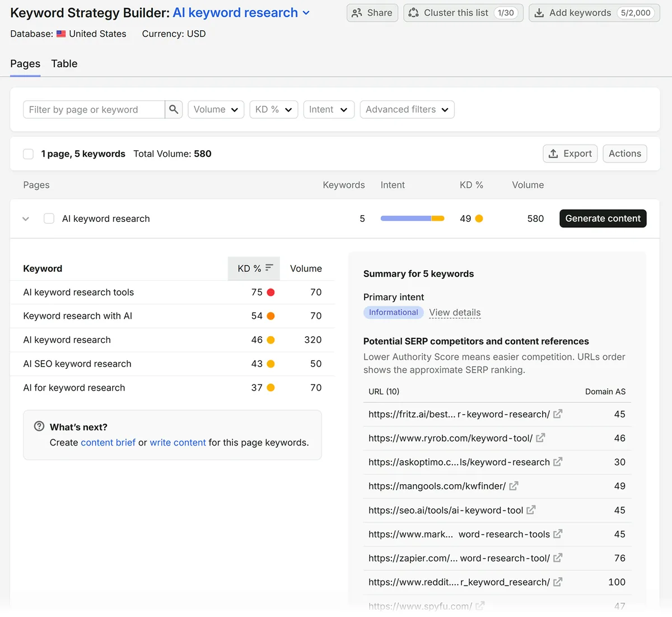672x617 pixels.
Task: Open the fritz.ai keyword research URL
Action: [x=459, y=414]
